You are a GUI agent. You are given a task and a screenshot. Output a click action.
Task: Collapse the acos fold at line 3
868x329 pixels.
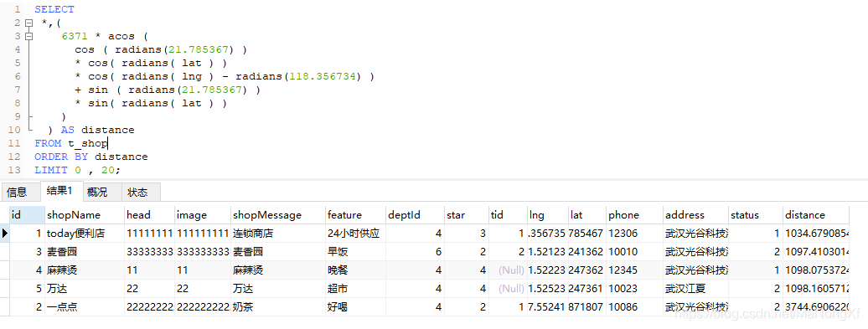pos(28,37)
